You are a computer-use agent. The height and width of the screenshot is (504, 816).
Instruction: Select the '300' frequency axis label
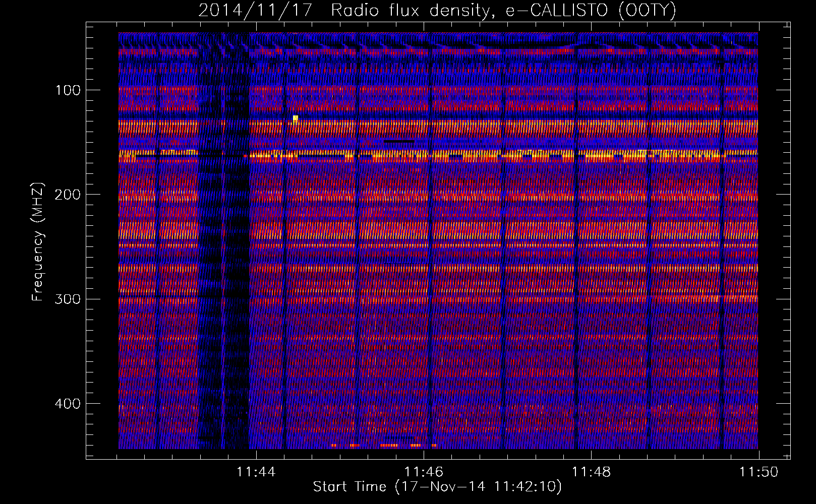68,299
